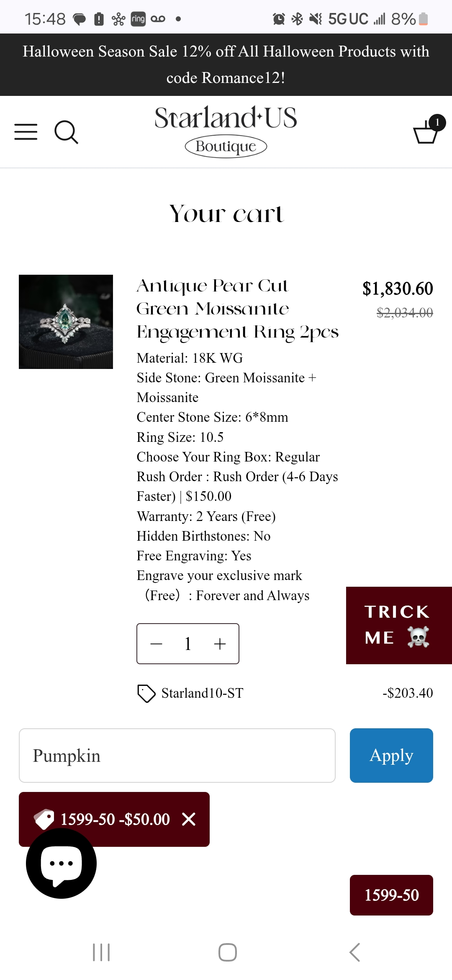Open Android recent apps button
Image resolution: width=452 pixels, height=980 pixels.
pos(101,952)
